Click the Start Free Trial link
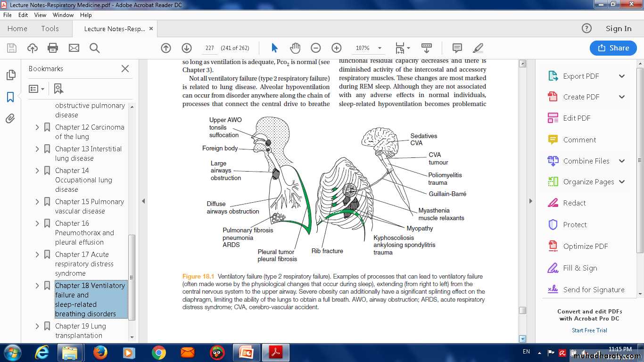Viewport: 644px width, 362px height. (x=589, y=330)
